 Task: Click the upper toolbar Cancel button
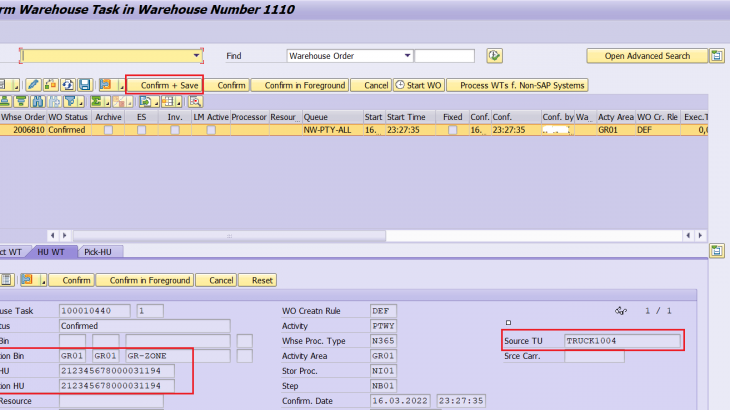click(x=372, y=85)
